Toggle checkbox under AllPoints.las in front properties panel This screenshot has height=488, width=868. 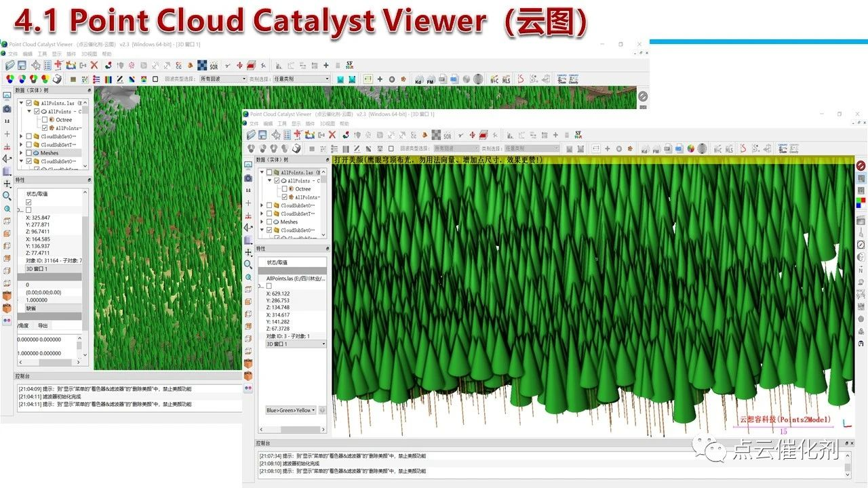pyautogui.click(x=269, y=286)
